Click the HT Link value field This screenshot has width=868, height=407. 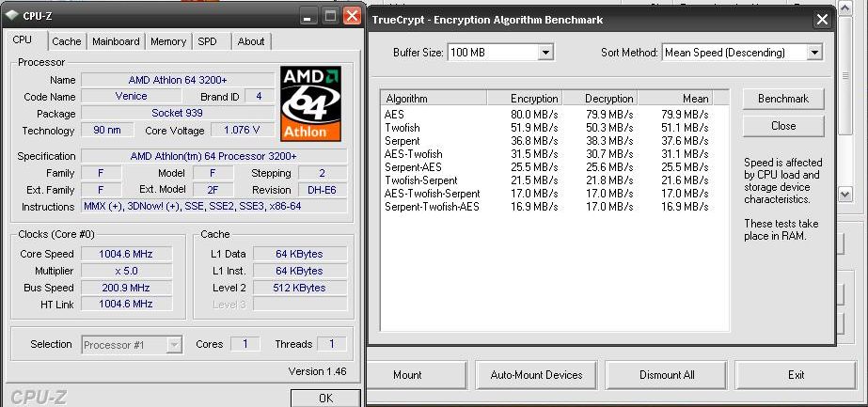coord(126,304)
